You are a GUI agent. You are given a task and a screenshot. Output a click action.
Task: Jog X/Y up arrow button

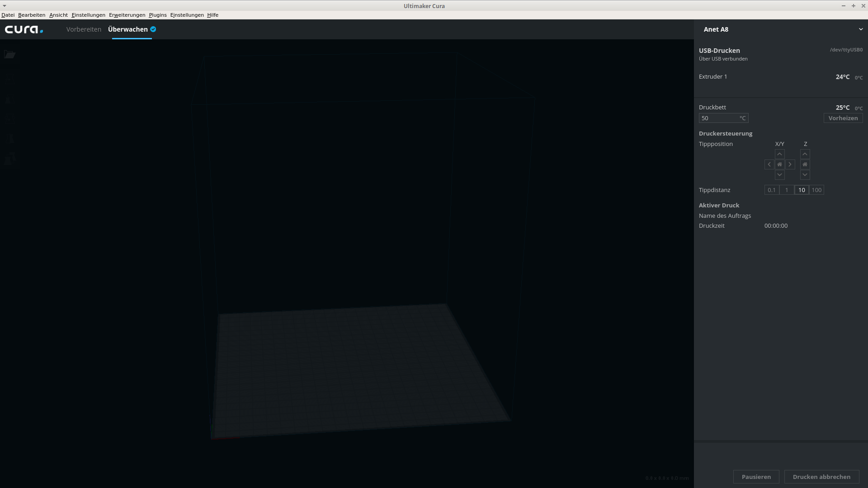tap(779, 154)
